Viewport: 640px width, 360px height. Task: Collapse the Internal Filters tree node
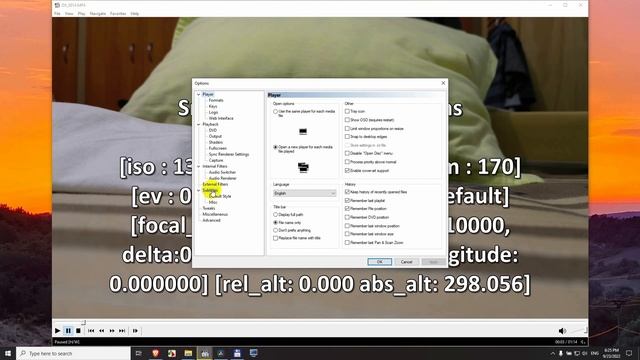coord(199,166)
